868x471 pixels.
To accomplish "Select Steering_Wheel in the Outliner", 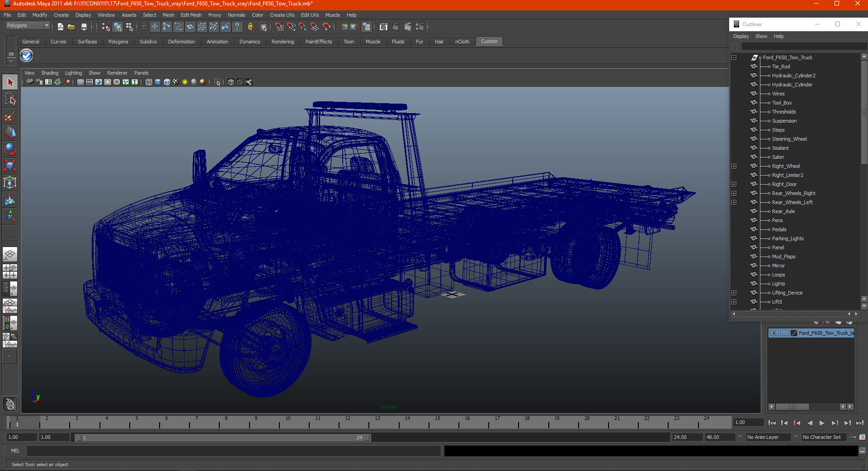I will pos(789,139).
